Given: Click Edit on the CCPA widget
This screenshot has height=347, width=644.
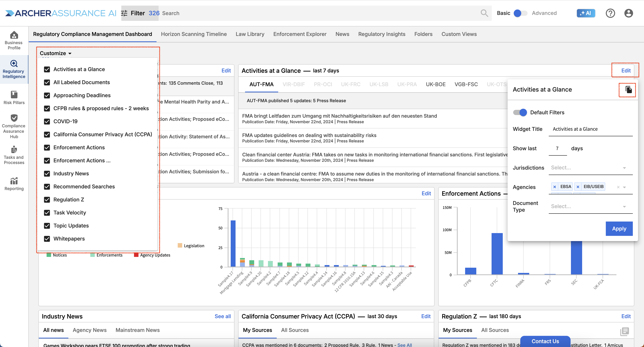Looking at the screenshot, I should point(426,316).
